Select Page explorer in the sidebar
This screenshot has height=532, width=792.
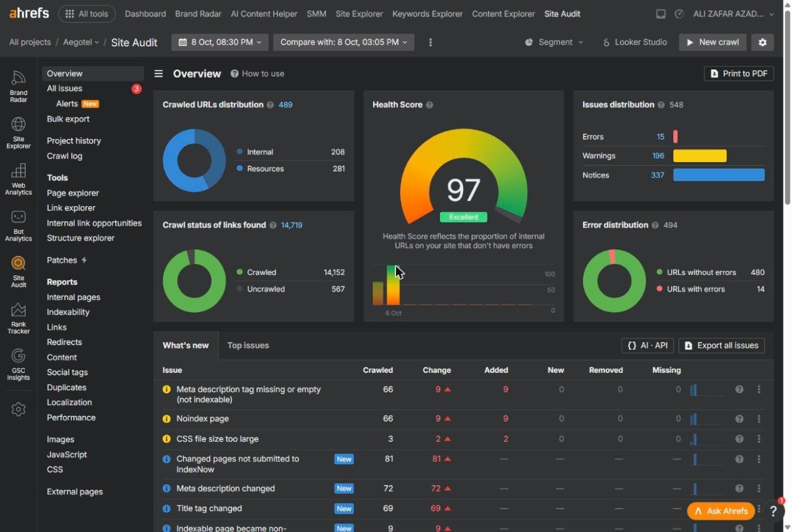click(73, 193)
